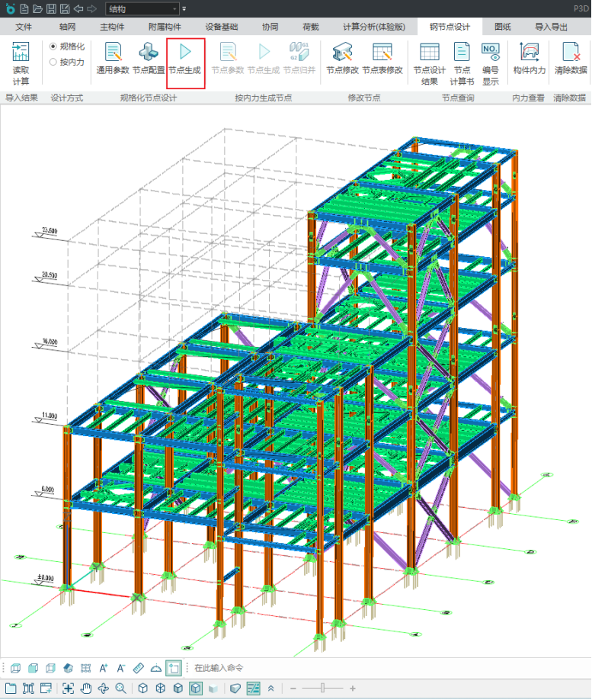Select the pan hand tool
Screen dimensions: 592x700
pos(85,689)
